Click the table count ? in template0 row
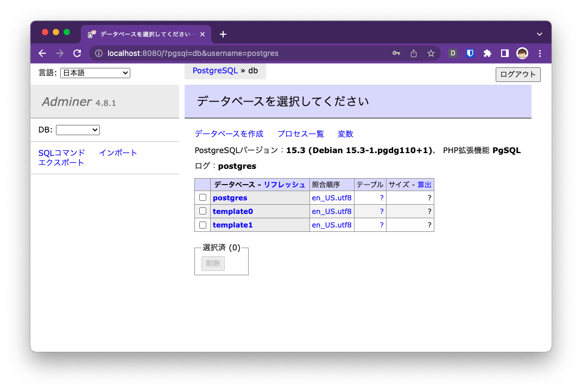The width and height of the screenshot is (582, 392). click(x=382, y=212)
